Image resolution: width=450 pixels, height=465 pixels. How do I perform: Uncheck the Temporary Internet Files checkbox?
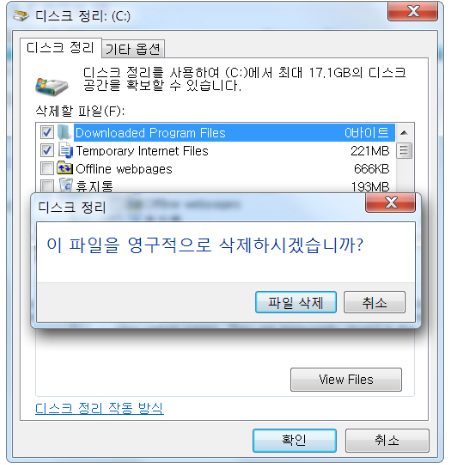[x=47, y=150]
